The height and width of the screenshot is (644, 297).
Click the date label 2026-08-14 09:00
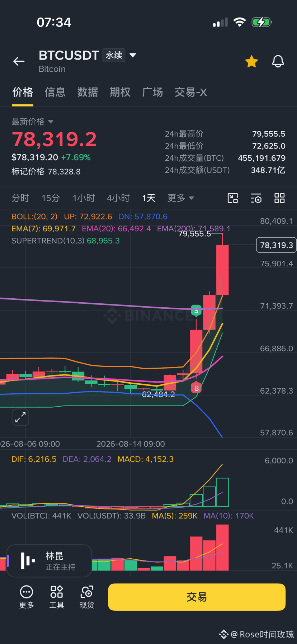pyautogui.click(x=131, y=444)
